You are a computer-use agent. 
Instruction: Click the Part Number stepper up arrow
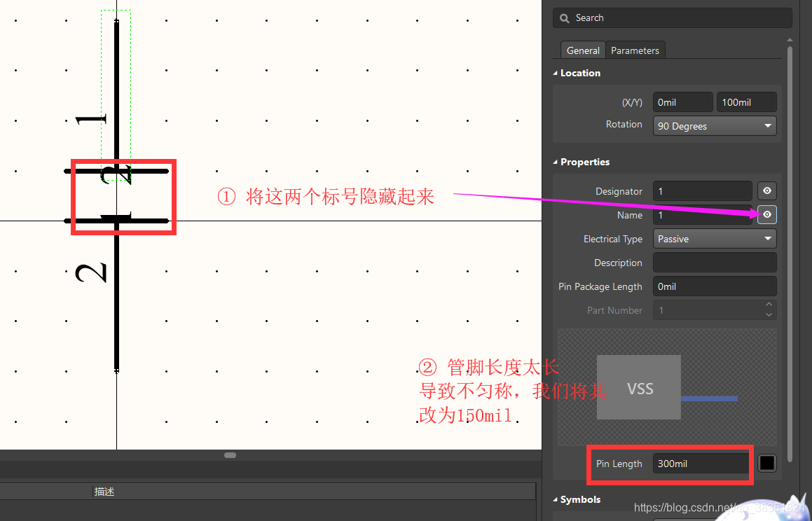(769, 305)
